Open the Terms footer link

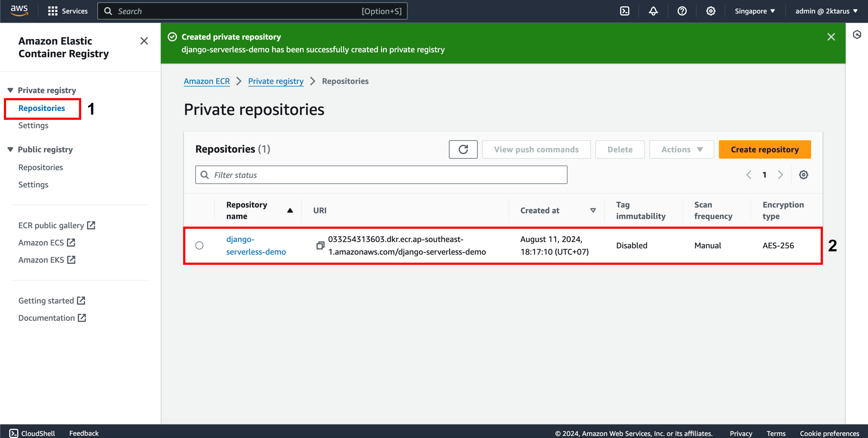click(x=776, y=433)
